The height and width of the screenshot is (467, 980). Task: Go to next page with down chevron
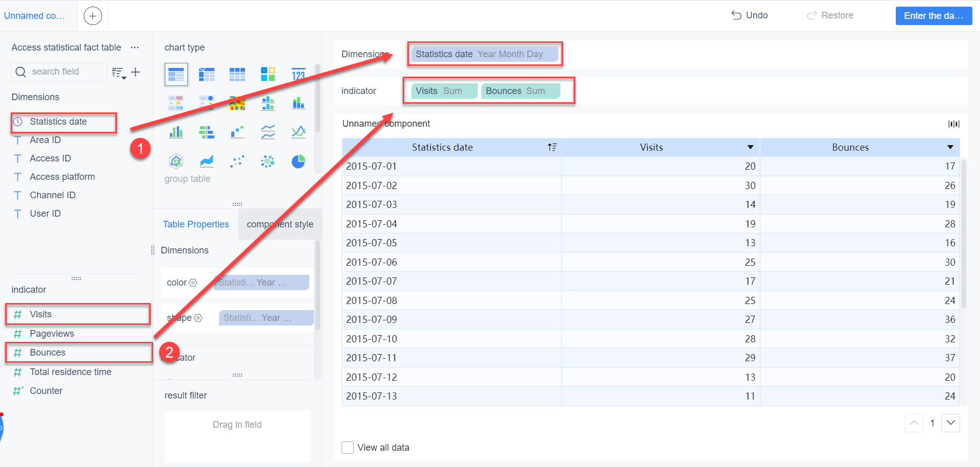pyautogui.click(x=951, y=423)
